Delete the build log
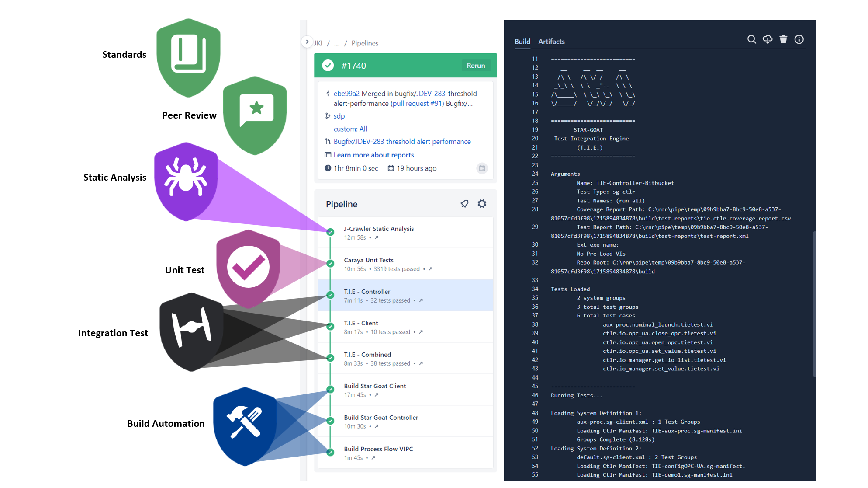 pyautogui.click(x=783, y=39)
